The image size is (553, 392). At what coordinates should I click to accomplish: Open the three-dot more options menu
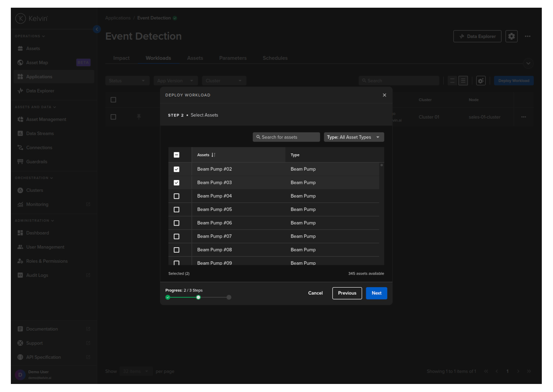(527, 36)
